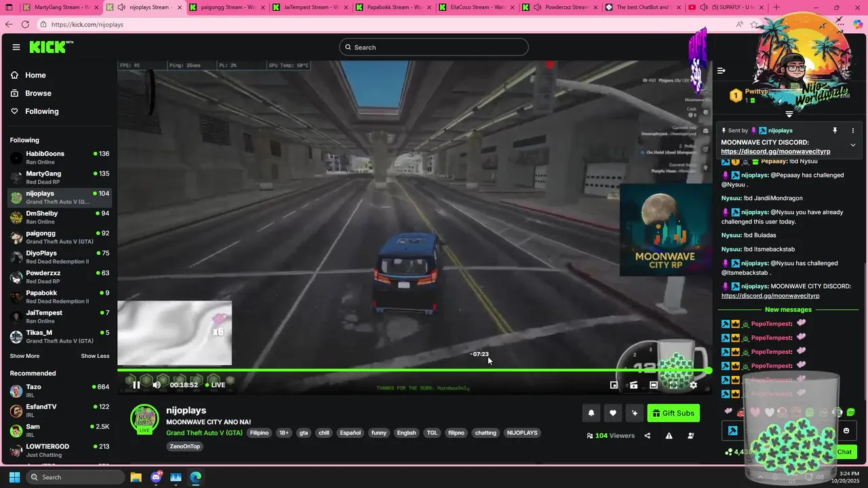The width and height of the screenshot is (868, 488).
Task: Collapse the chat panel
Action: coord(722,70)
